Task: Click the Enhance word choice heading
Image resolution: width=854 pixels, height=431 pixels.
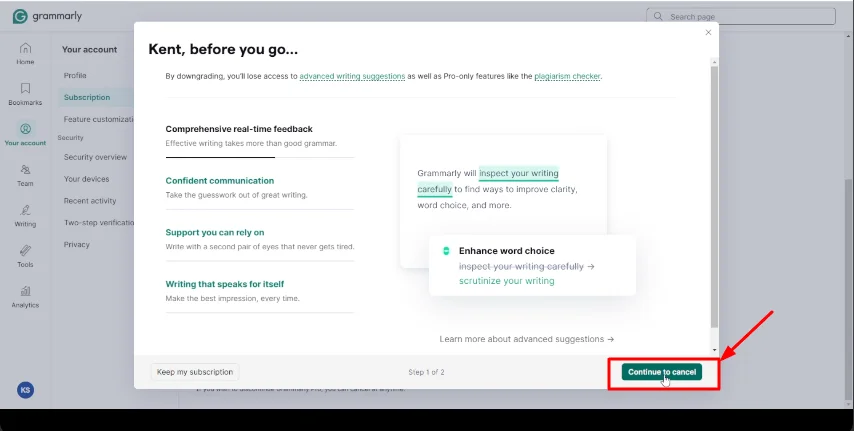Action: [507, 251]
